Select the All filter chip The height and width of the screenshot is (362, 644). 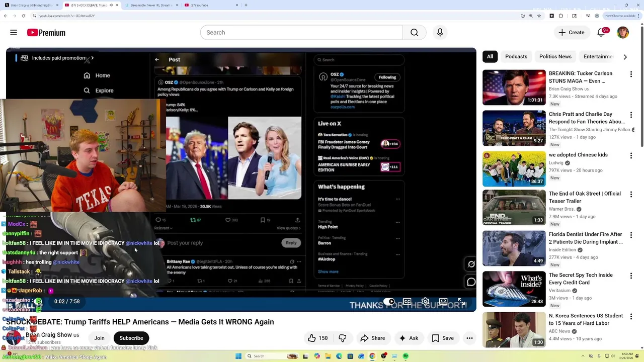490,57
